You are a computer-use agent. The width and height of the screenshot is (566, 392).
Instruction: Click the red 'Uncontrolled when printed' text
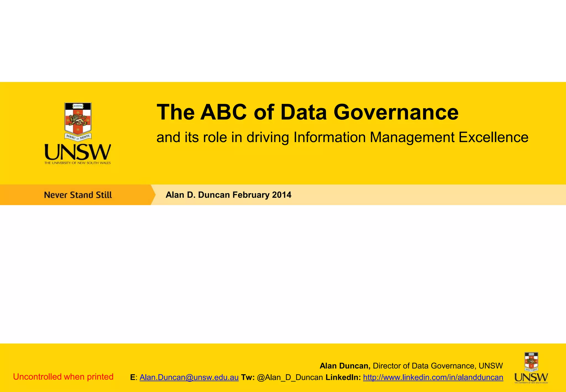[x=63, y=377]
